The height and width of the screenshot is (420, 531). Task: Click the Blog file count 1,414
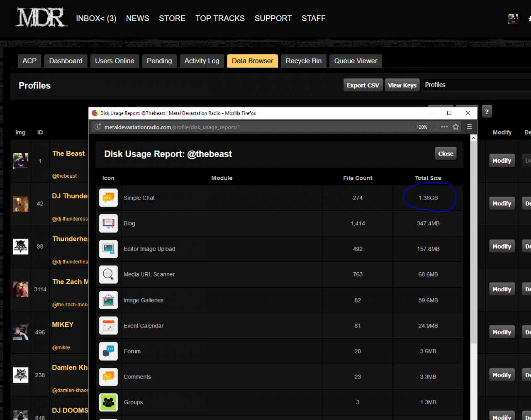[x=358, y=223]
